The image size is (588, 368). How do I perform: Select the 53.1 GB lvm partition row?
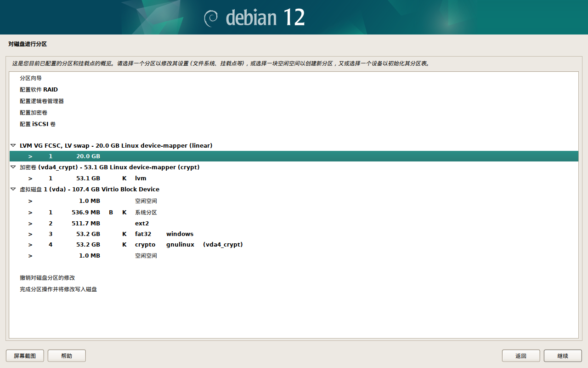pyautogui.click(x=294, y=178)
